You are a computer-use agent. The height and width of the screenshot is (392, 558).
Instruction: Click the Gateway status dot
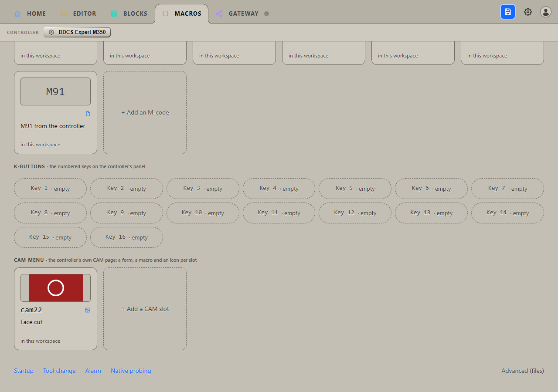pyautogui.click(x=266, y=14)
